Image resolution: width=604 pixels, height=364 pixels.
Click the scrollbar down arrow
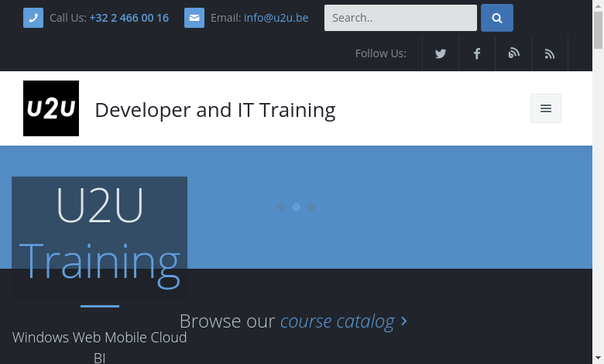(598, 358)
